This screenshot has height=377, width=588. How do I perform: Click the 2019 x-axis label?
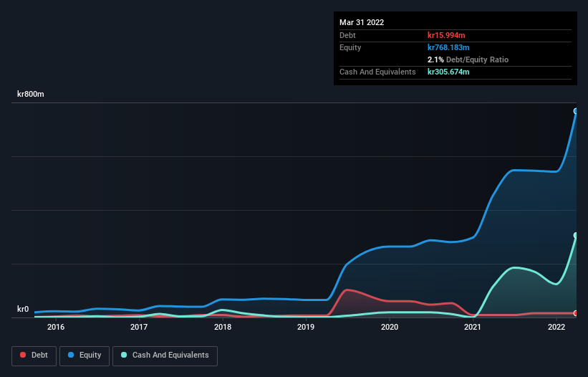pyautogui.click(x=306, y=327)
